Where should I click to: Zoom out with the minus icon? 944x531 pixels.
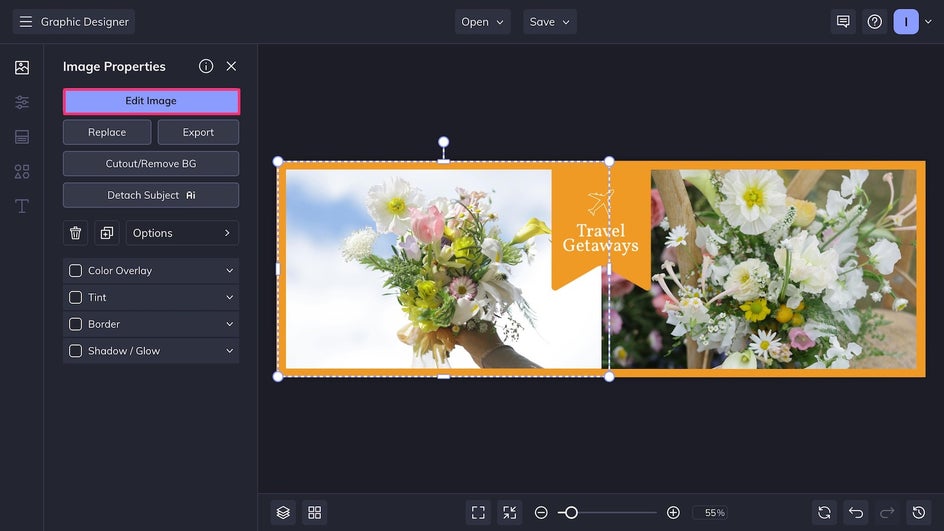coord(541,512)
